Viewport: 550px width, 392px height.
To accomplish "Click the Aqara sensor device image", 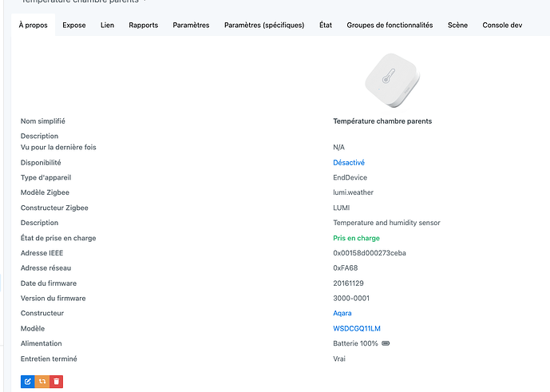I will (x=392, y=81).
